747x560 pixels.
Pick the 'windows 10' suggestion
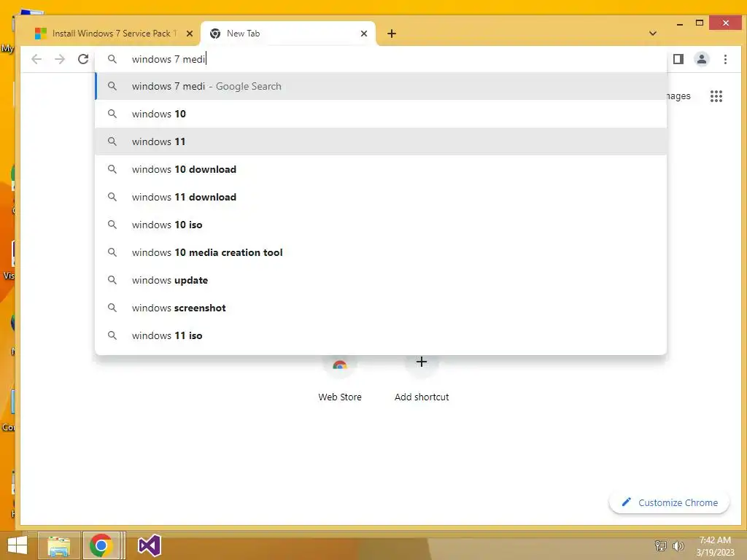coord(381,114)
